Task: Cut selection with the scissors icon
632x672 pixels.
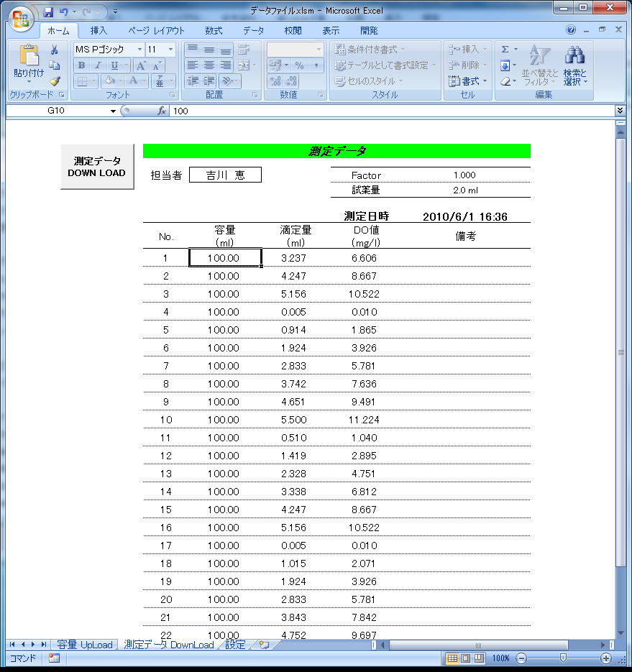Action: point(54,50)
